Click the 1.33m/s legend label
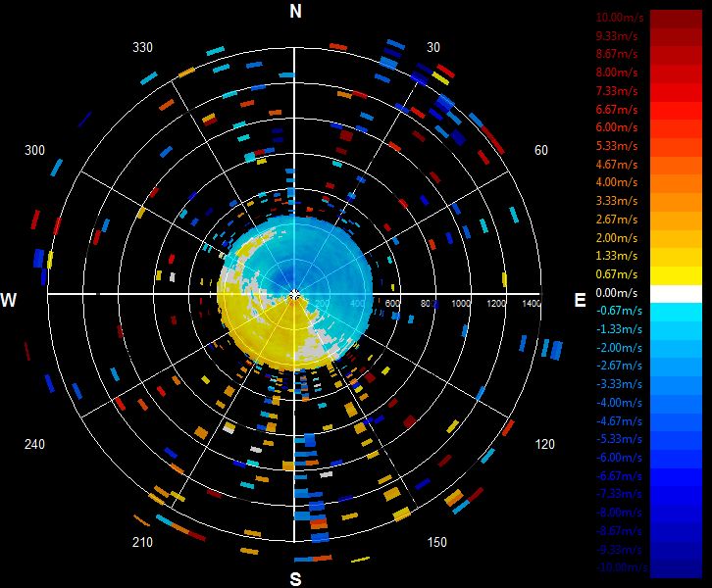 pyautogui.click(x=617, y=256)
